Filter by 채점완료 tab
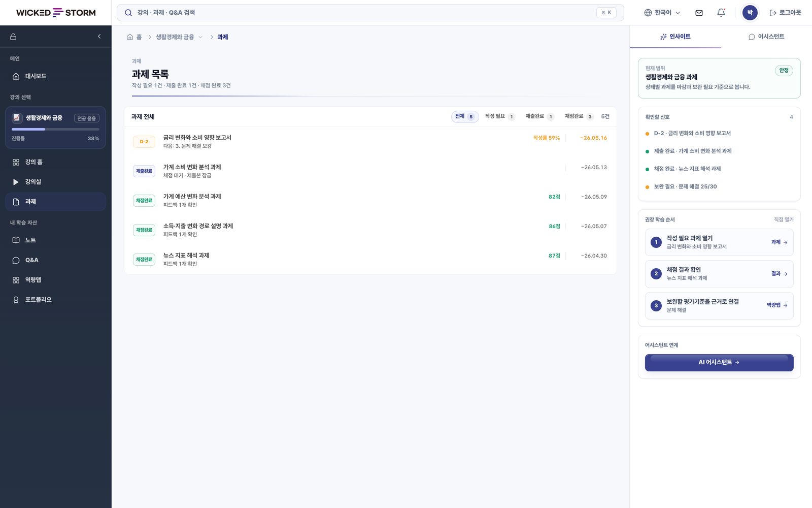The width and height of the screenshot is (812, 508). 579,116
